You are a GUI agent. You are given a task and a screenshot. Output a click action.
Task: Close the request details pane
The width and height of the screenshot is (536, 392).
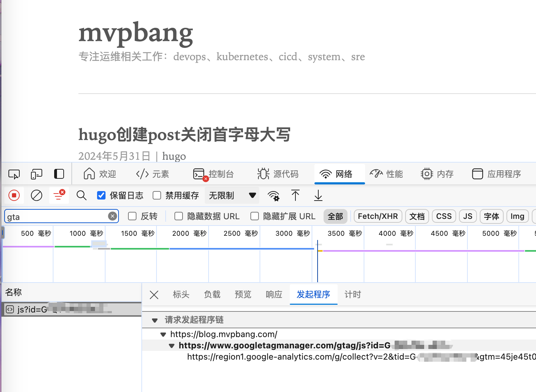pyautogui.click(x=154, y=295)
